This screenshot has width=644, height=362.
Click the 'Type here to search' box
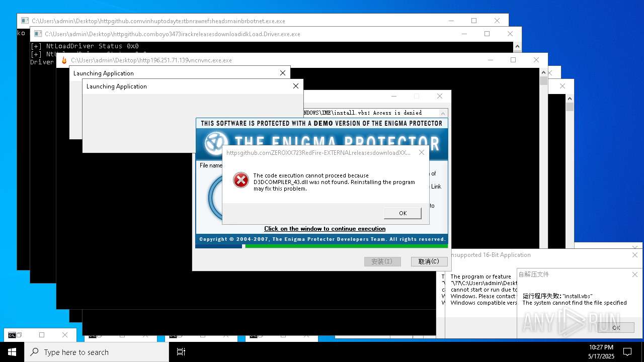(97, 352)
